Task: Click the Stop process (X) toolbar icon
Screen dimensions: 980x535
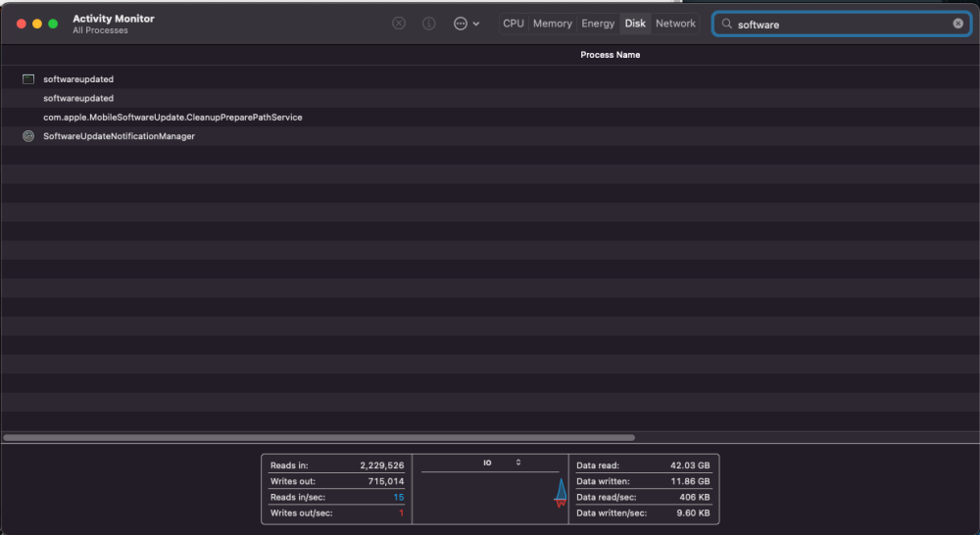Action: click(x=399, y=24)
